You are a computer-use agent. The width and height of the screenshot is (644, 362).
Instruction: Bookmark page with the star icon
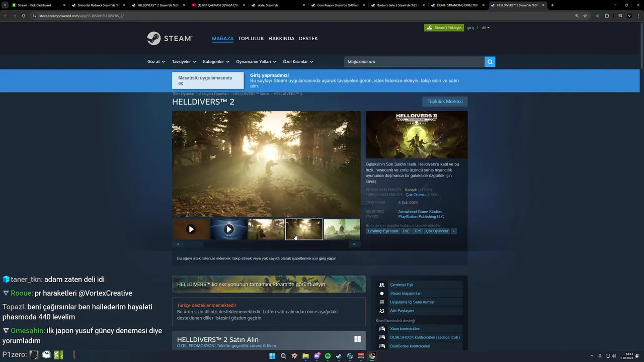(585, 16)
